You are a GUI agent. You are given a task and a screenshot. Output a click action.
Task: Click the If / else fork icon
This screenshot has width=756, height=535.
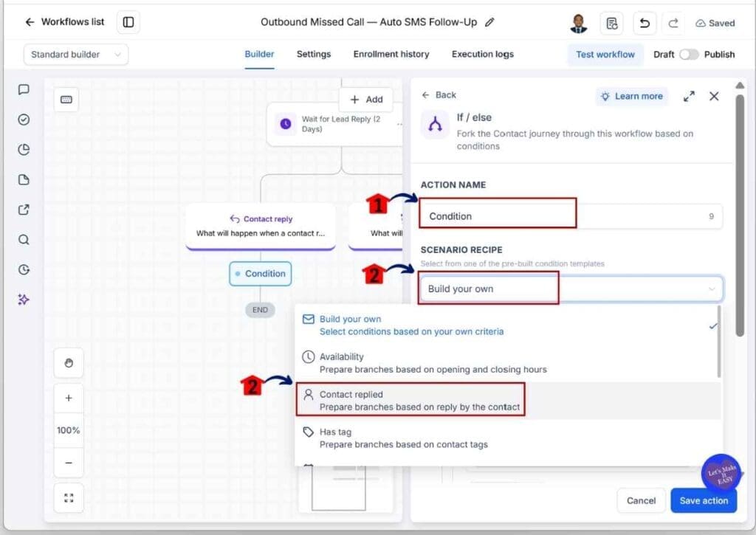(x=435, y=125)
